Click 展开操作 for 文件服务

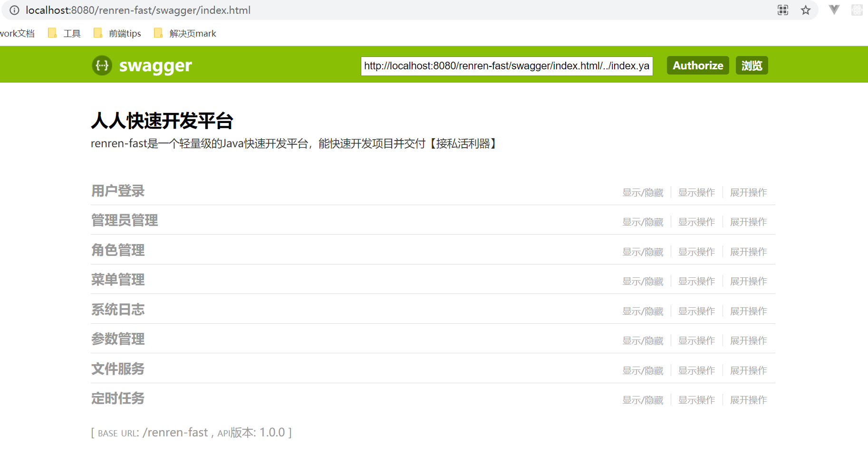point(749,370)
